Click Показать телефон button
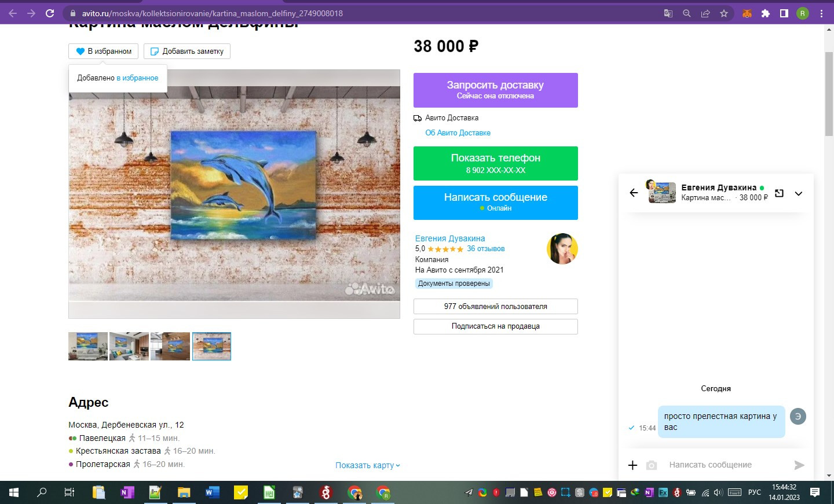The height and width of the screenshot is (504, 834). (496, 163)
